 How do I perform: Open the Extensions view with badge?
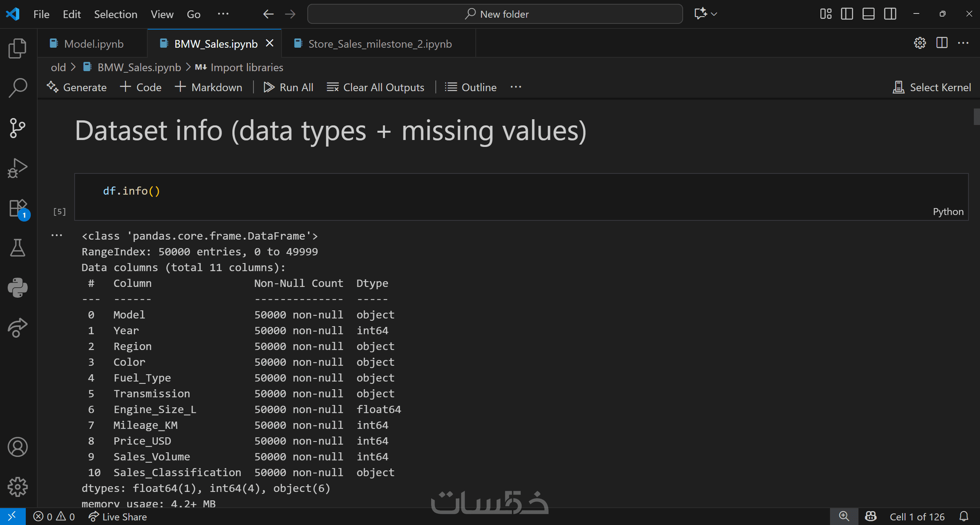[17, 209]
